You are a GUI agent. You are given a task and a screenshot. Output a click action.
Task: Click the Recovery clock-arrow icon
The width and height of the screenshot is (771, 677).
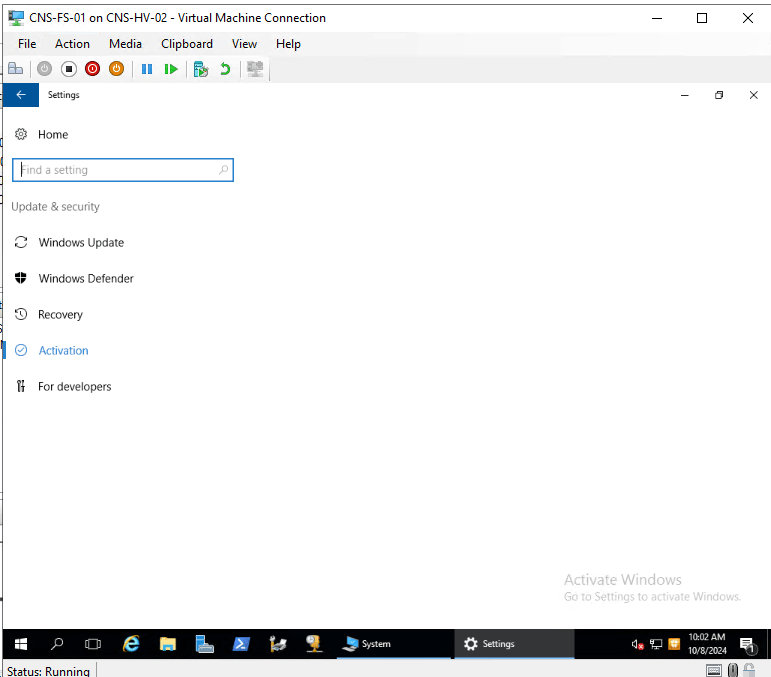[21, 314]
